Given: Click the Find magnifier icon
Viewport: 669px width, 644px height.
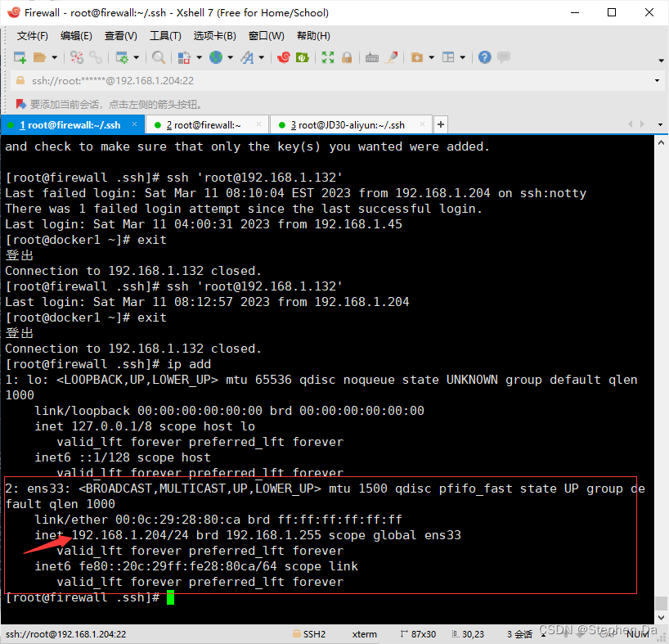Looking at the screenshot, I should point(159,57).
